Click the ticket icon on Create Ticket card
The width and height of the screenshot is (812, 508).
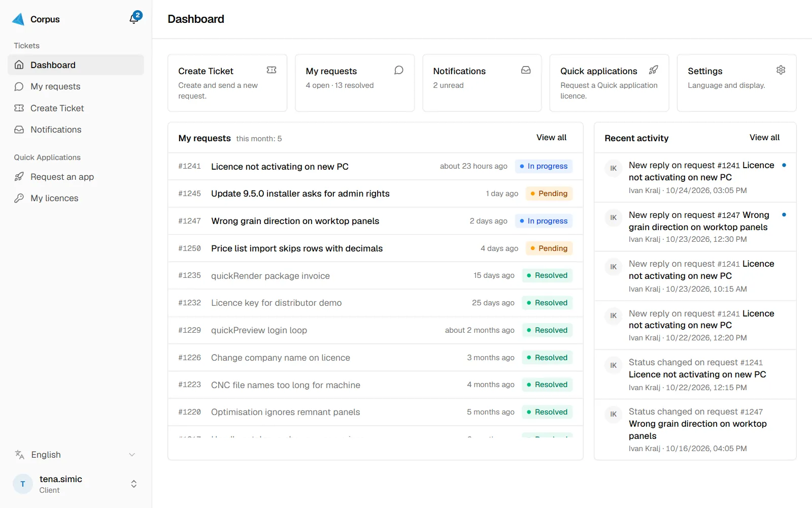tap(272, 70)
